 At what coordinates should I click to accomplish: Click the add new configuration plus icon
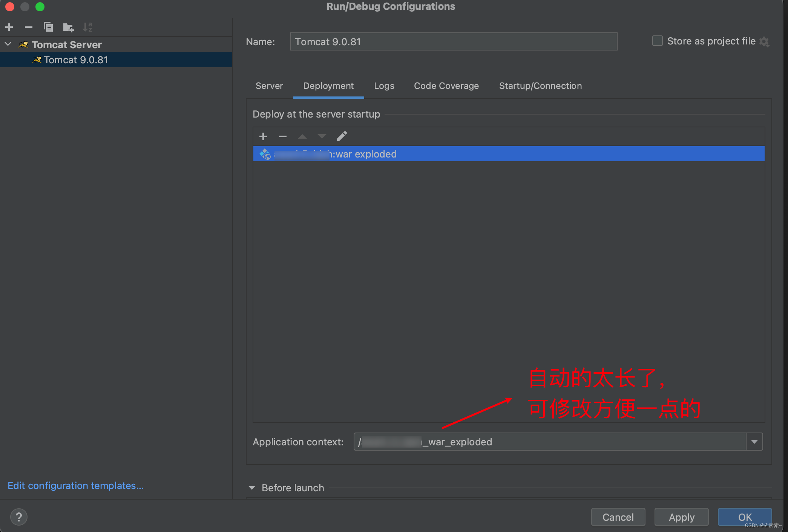[x=9, y=27]
